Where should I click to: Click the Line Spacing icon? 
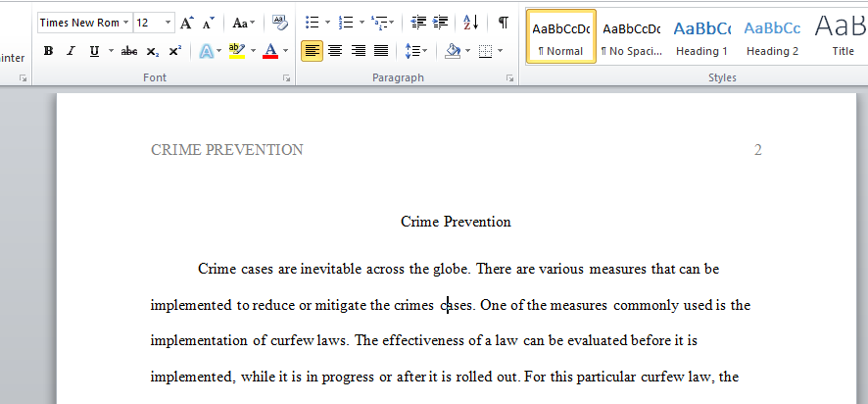[x=412, y=52]
